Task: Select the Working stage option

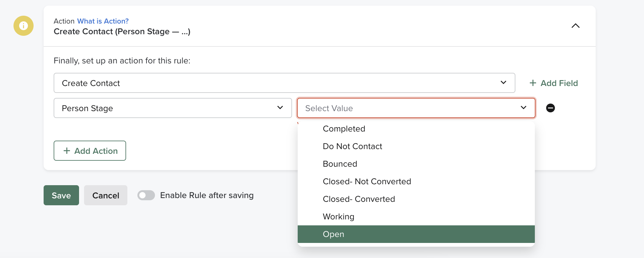Action: (x=338, y=217)
